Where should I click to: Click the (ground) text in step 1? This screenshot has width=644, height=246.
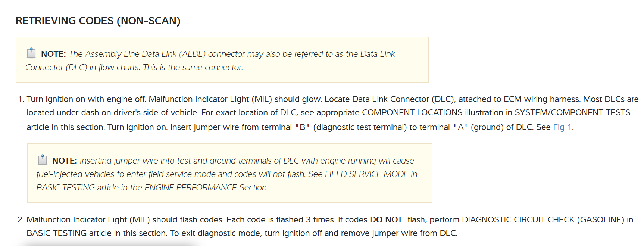pyautogui.click(x=487, y=127)
